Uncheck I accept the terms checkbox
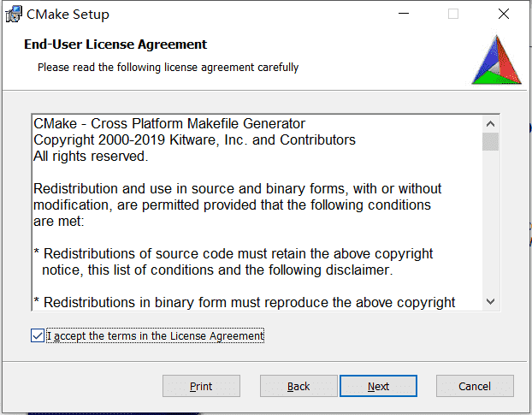The height and width of the screenshot is (415, 532). click(38, 335)
